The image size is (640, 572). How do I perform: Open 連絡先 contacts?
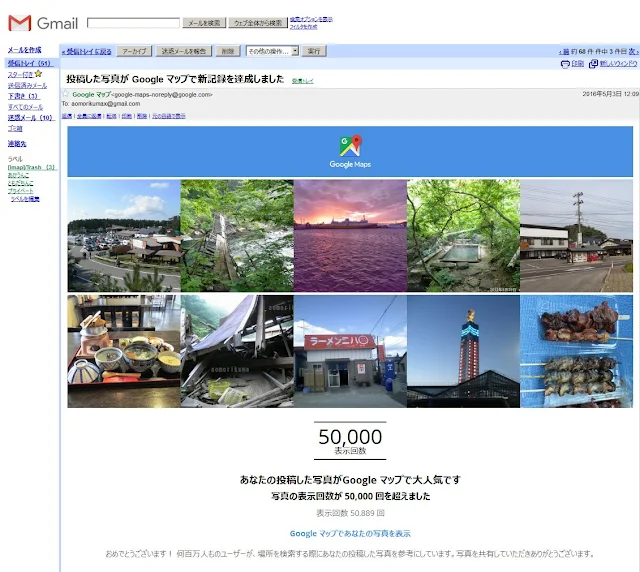(17, 144)
